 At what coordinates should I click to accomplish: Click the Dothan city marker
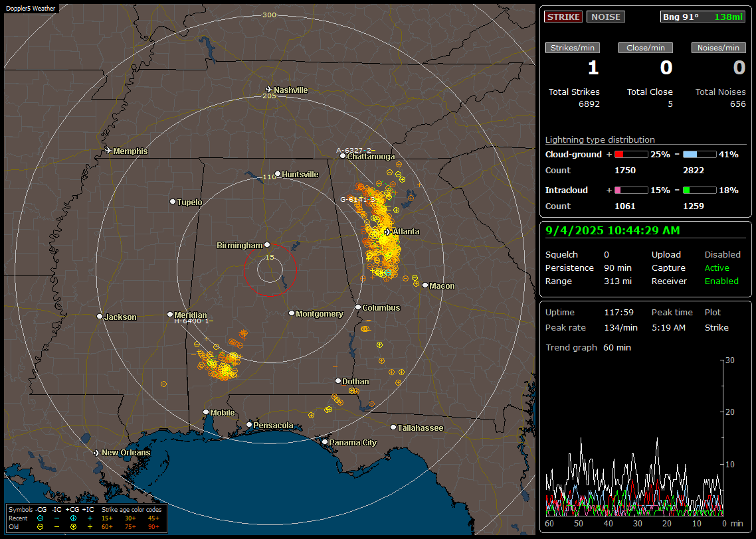(338, 380)
